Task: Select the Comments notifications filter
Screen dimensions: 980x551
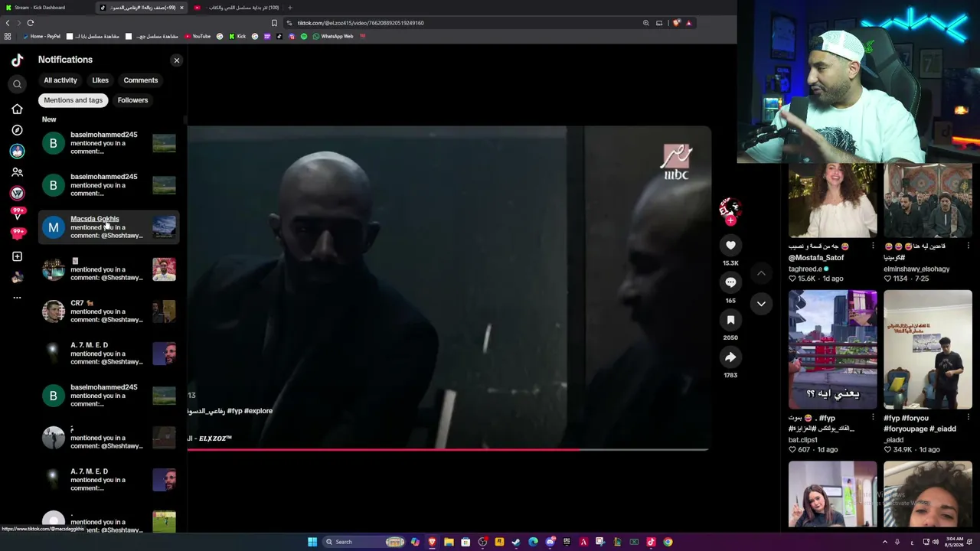Action: pyautogui.click(x=141, y=80)
